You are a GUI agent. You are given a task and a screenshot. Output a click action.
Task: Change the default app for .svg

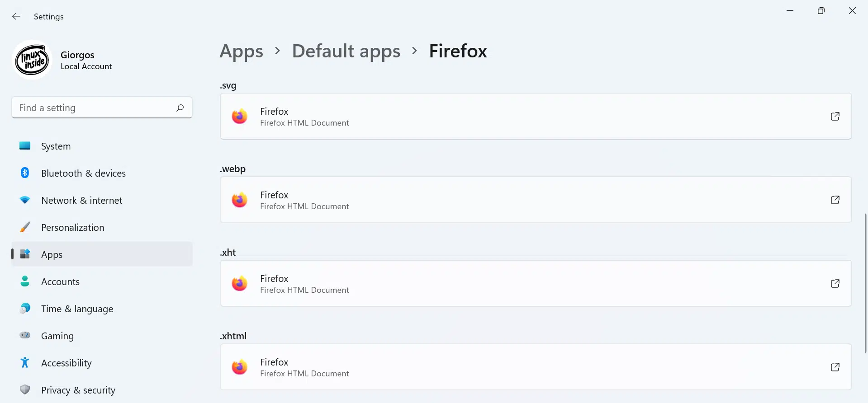click(536, 116)
